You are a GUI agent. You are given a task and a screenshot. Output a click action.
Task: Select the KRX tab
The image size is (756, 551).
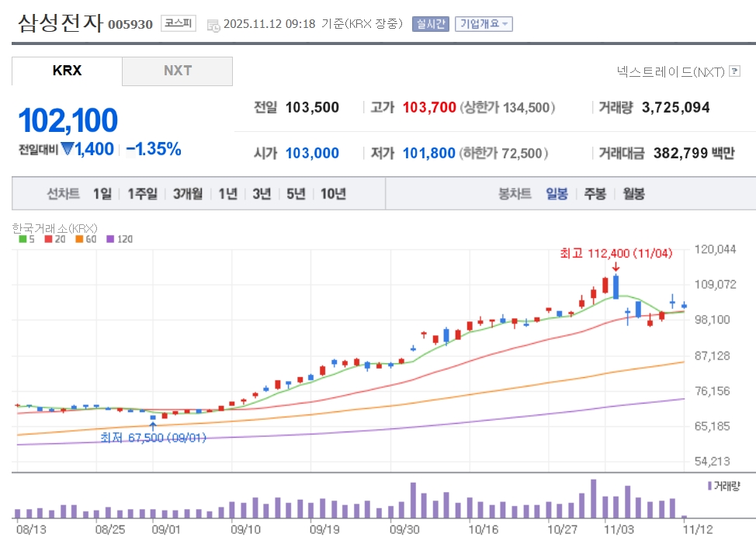click(67, 71)
